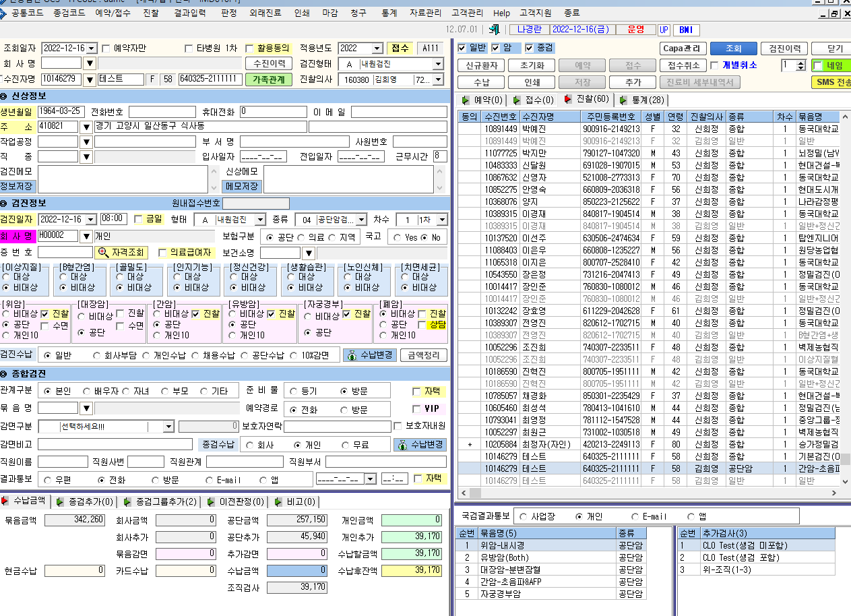Click the 수납변경 icon button beside 종검수납
851x616 pixels.
419,445
